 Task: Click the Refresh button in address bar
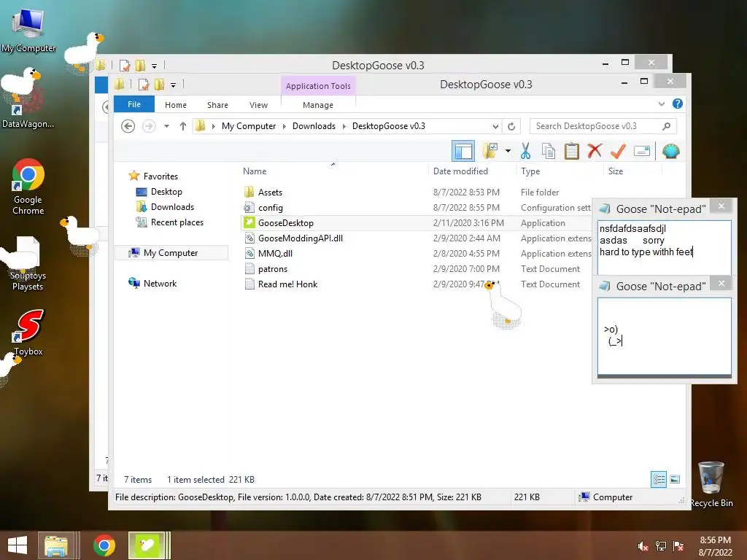511,126
